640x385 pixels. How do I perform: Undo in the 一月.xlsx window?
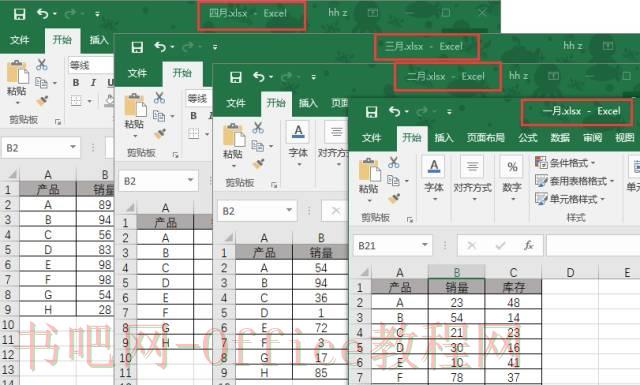coord(394,111)
